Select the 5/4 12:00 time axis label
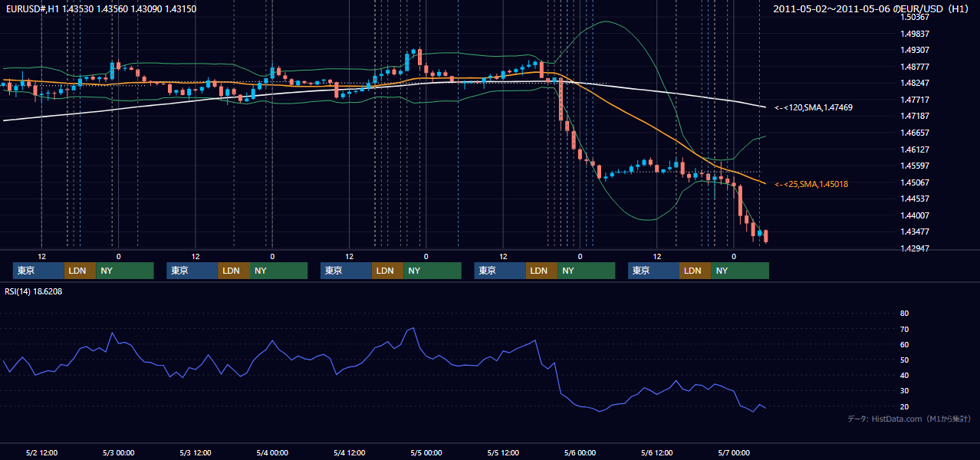Image resolution: width=980 pixels, height=460 pixels. coord(349,452)
